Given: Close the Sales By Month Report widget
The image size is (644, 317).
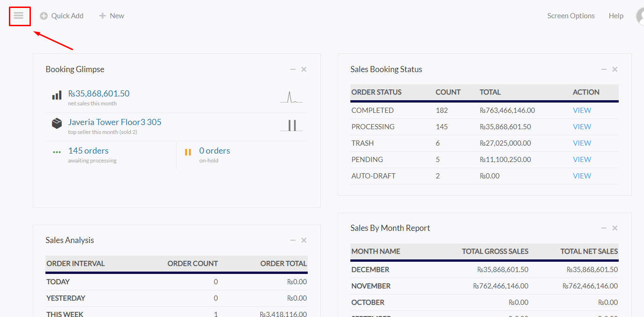Looking at the screenshot, I should coord(615,228).
